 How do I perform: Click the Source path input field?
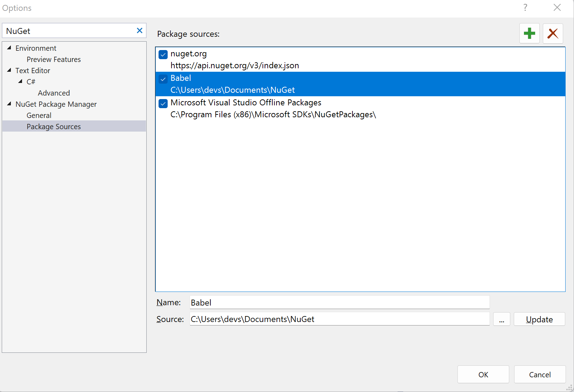(x=339, y=319)
